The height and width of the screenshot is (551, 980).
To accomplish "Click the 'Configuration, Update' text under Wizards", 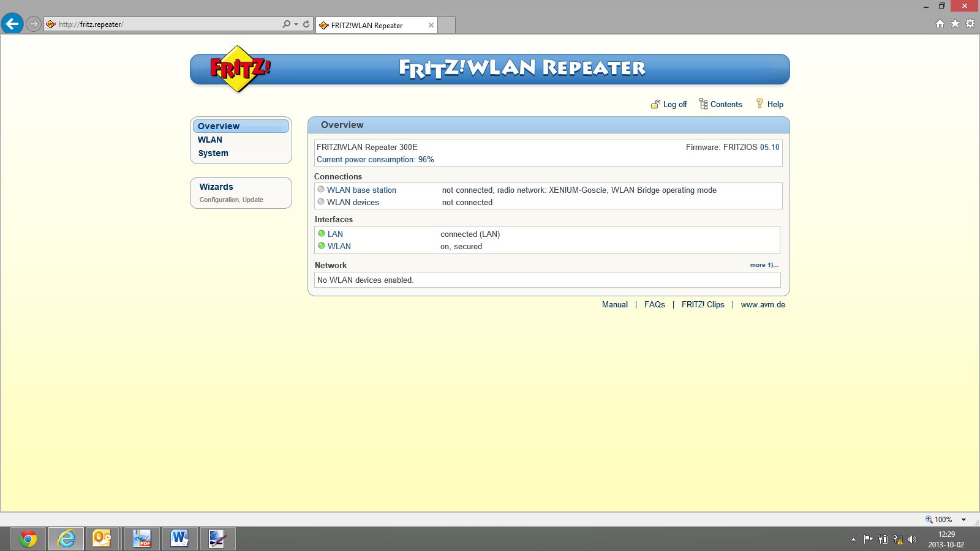I will 232,200.
